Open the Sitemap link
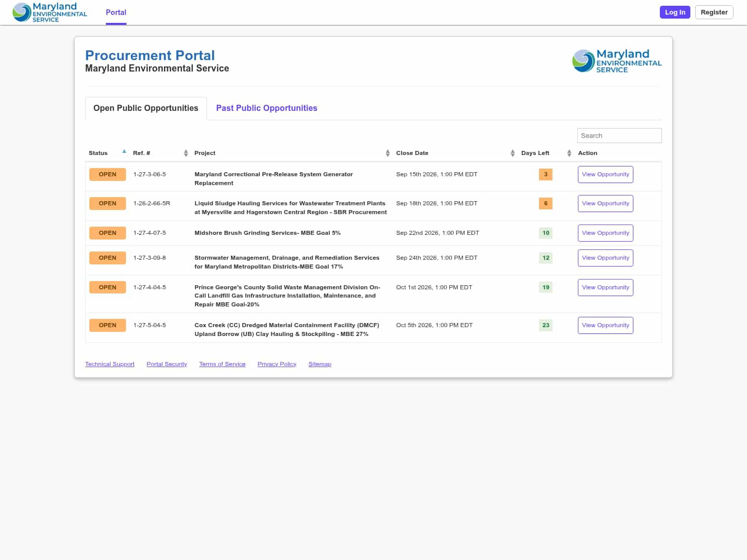This screenshot has width=747, height=560. pyautogui.click(x=320, y=365)
